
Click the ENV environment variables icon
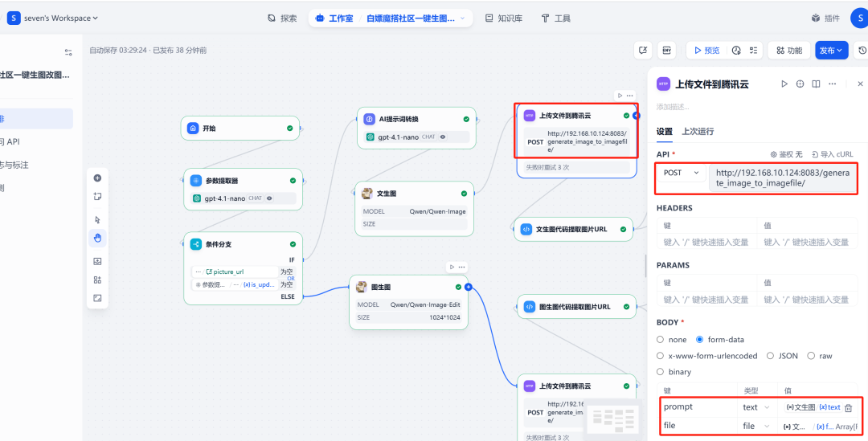point(667,51)
